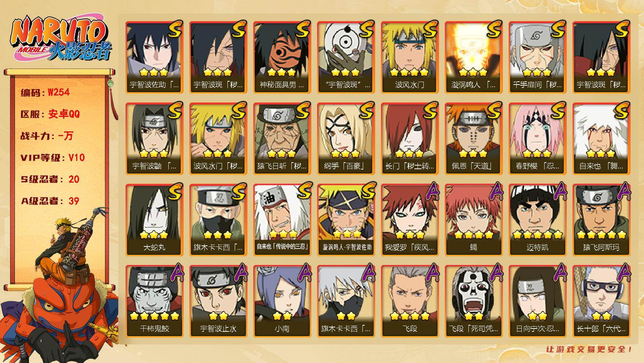Select the 波风水门 ninja card in top row

click(410, 57)
